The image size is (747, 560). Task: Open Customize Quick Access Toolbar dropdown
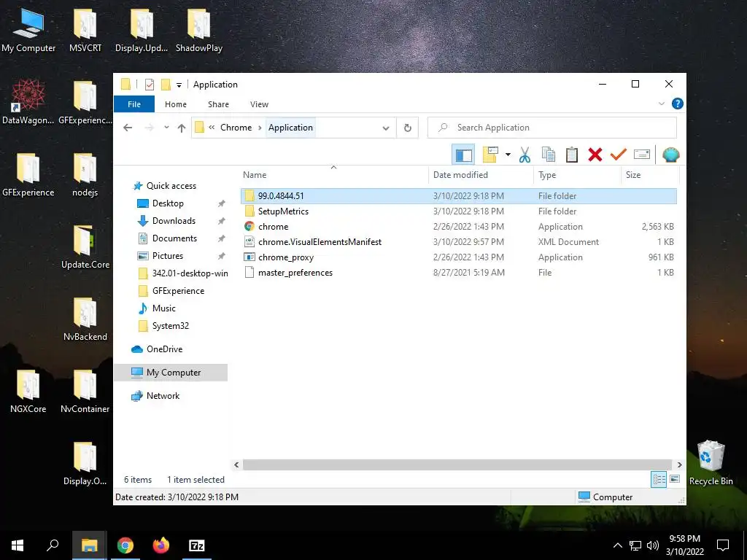tap(179, 85)
